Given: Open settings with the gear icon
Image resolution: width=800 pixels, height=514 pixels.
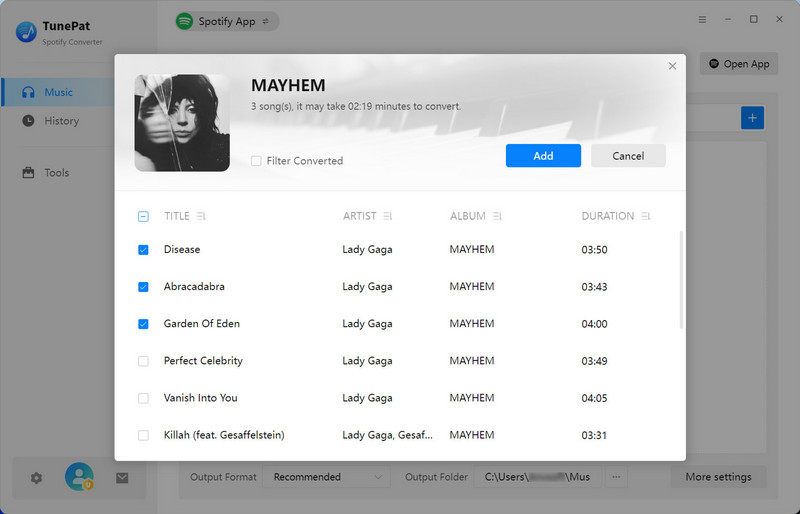Looking at the screenshot, I should coord(36,478).
